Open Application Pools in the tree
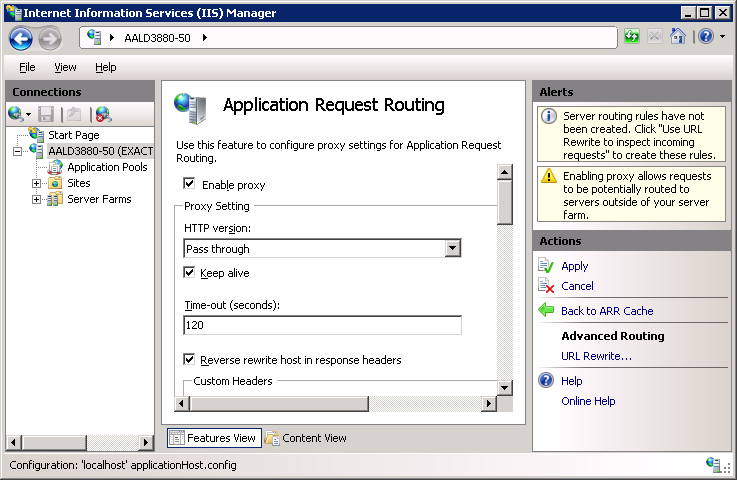 point(107,167)
